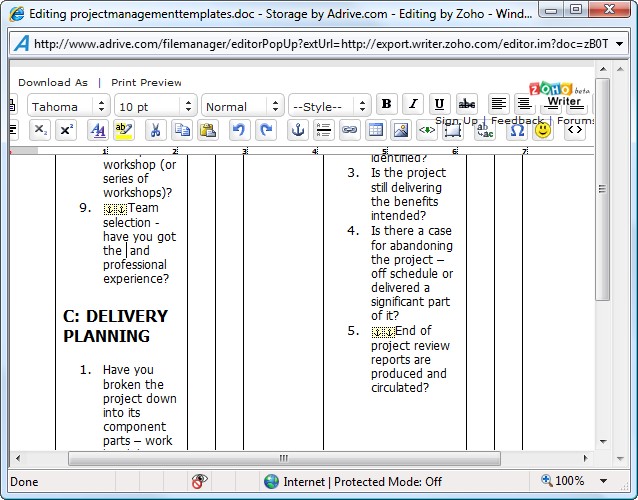Viewport: 638px width, 500px height.
Task: Toggle bold formatting
Action: click(x=387, y=104)
